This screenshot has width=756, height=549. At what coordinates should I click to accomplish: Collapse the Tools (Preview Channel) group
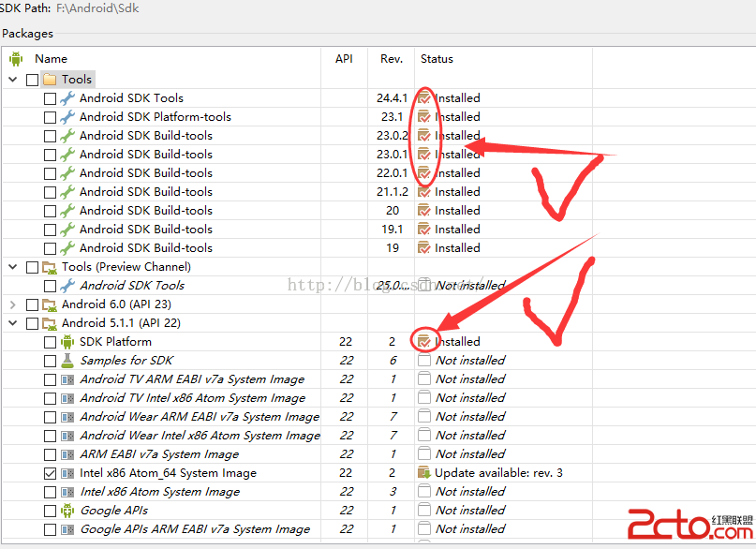13,267
